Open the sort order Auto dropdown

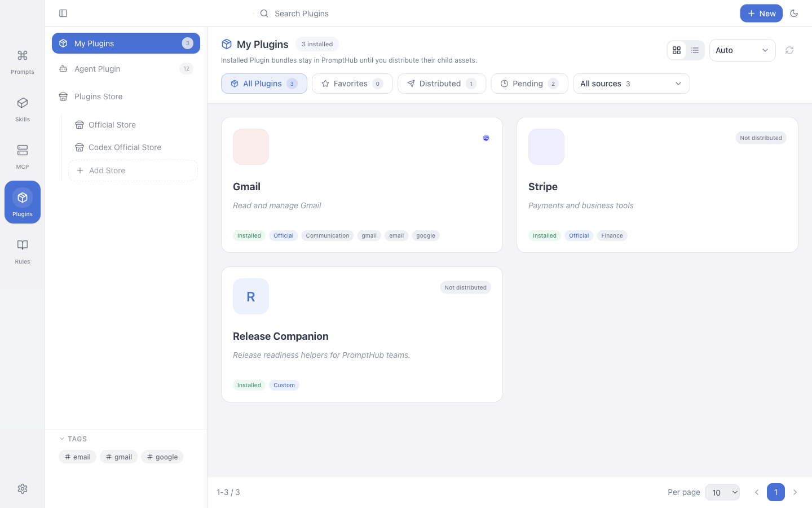[742, 50]
